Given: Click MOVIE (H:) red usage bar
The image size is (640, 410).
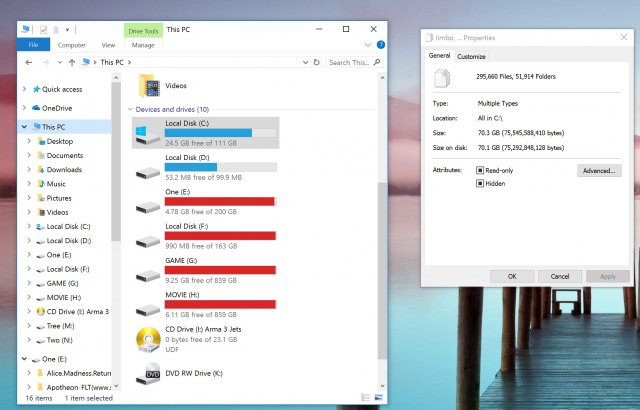Looking at the screenshot, I should [220, 304].
